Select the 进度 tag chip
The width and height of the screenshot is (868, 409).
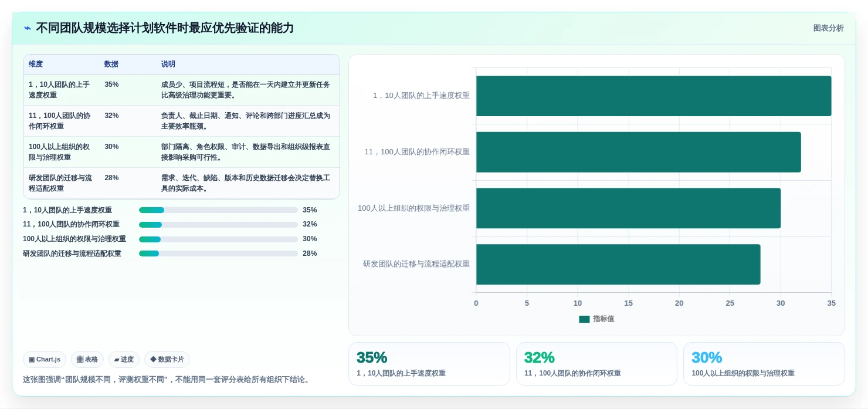click(124, 359)
